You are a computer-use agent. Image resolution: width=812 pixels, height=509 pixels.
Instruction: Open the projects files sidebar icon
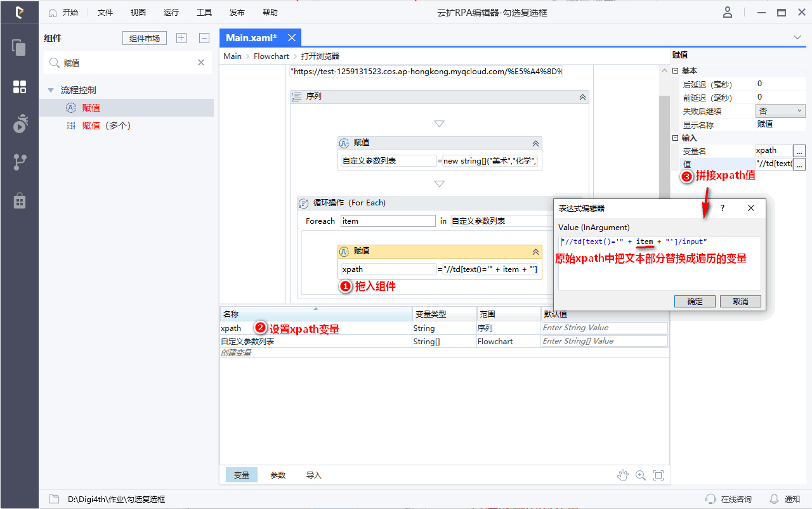click(19, 48)
